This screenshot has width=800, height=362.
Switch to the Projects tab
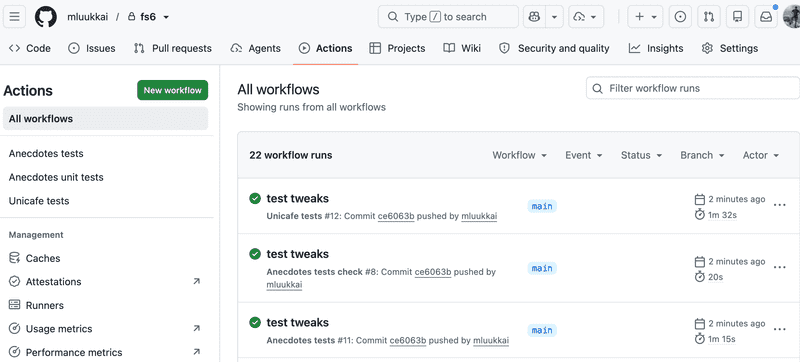(x=397, y=48)
